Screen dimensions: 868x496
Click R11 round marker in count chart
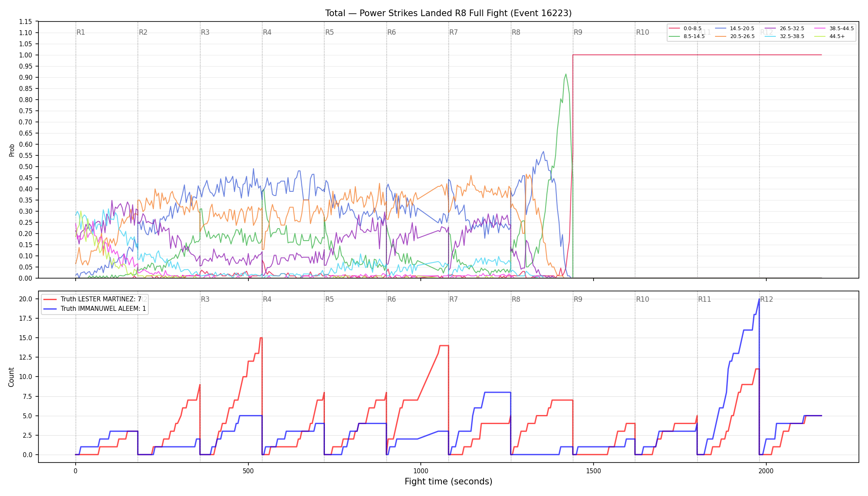click(x=705, y=299)
